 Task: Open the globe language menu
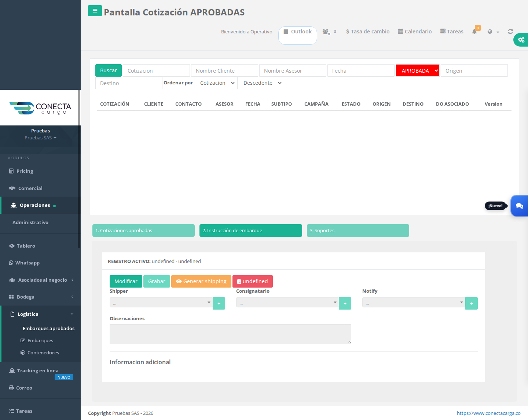click(493, 32)
